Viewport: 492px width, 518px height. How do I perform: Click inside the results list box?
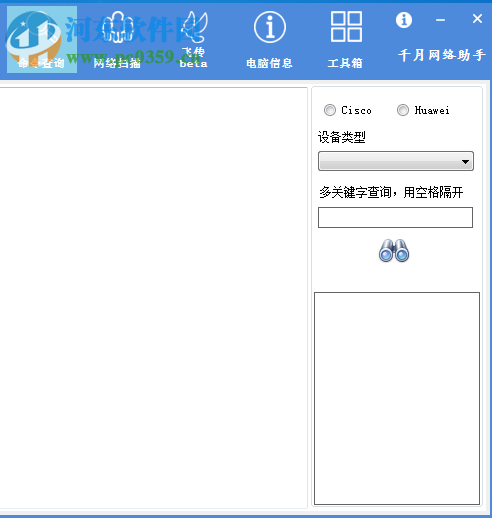coord(397,398)
